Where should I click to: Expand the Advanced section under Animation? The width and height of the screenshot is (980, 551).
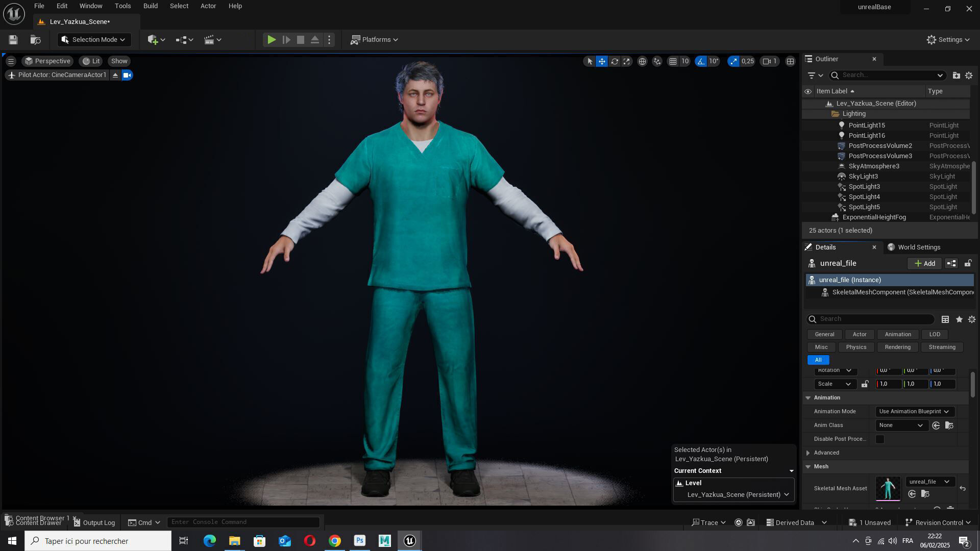point(808,453)
